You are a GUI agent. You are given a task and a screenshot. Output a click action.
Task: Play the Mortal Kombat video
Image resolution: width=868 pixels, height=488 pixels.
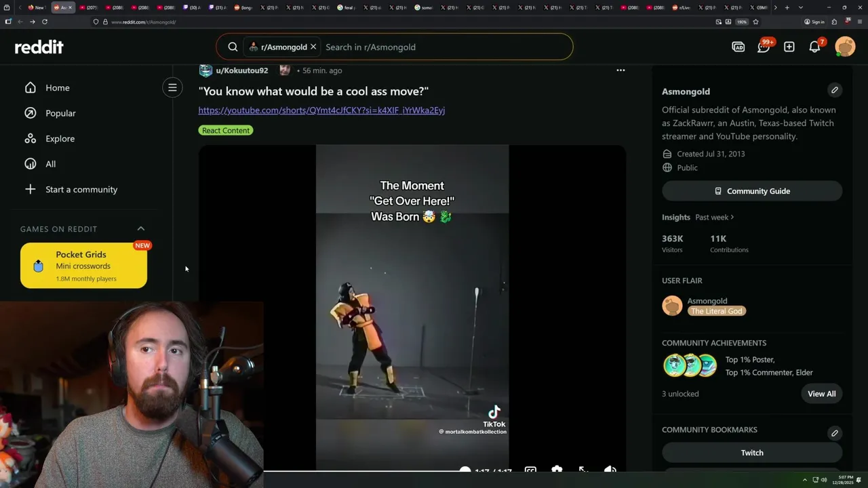(412, 308)
